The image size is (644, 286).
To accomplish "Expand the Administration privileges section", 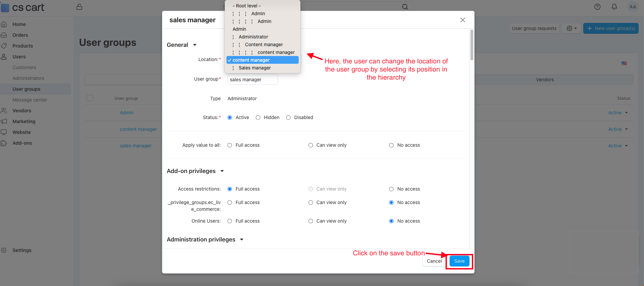I will pyautogui.click(x=242, y=239).
